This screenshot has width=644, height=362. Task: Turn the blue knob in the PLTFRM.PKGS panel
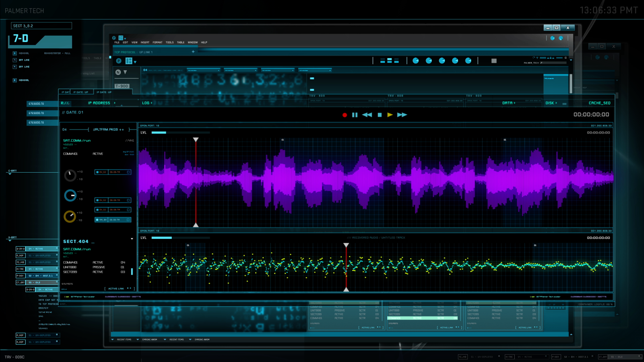70,195
